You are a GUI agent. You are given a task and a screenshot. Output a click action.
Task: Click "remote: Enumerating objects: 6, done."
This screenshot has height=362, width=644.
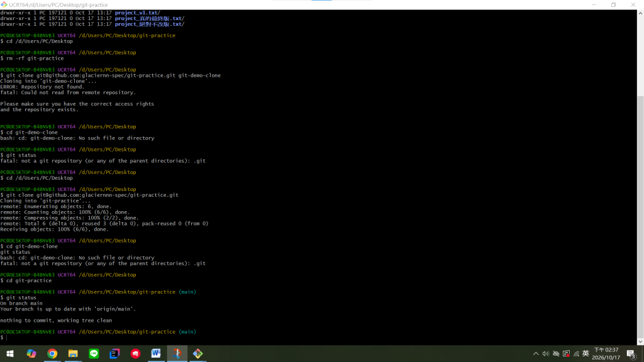tap(56, 206)
